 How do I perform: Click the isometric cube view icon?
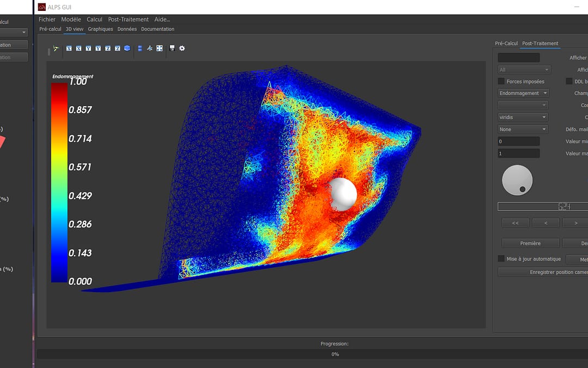pos(127,49)
